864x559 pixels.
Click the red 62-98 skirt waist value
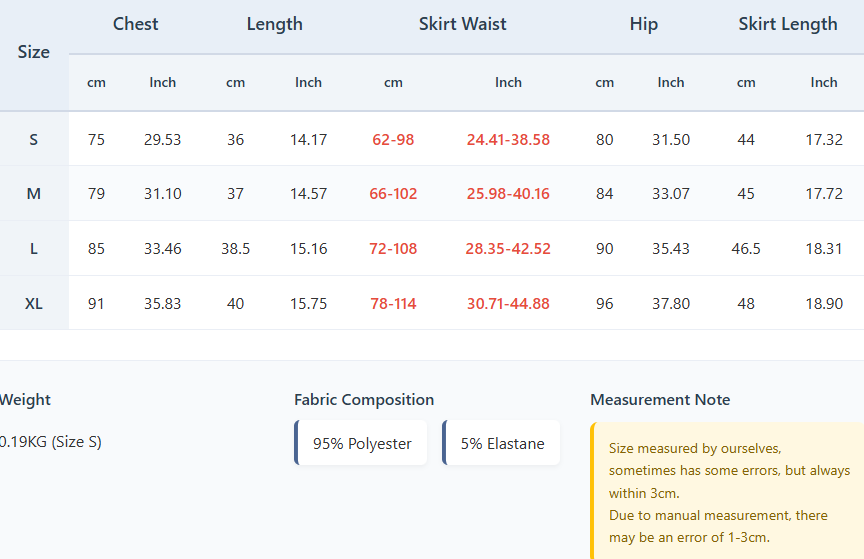coord(393,140)
